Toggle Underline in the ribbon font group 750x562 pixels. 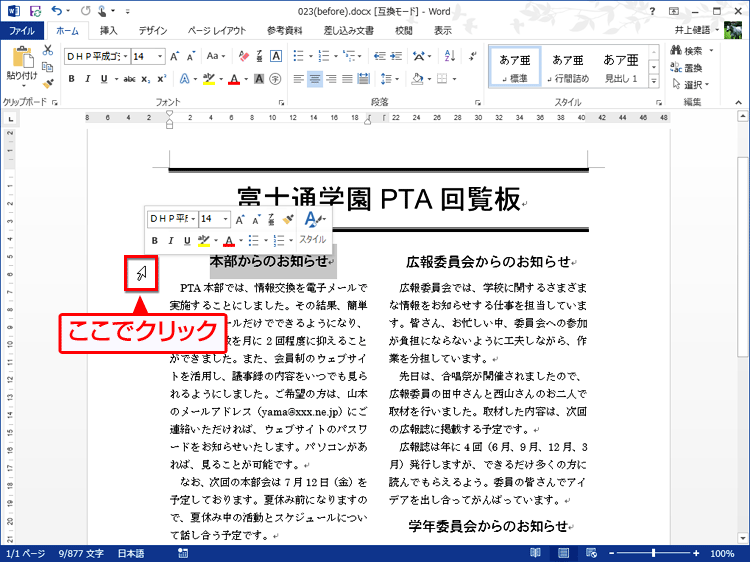point(104,79)
